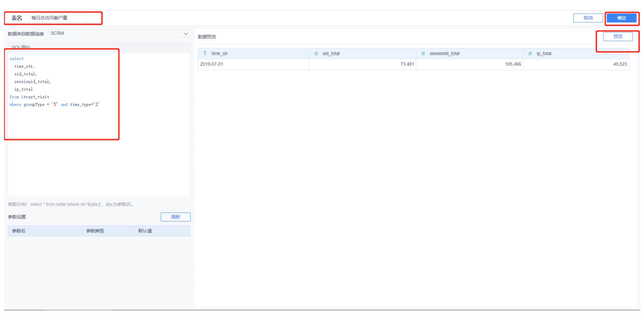Select the 73,481 value cell
Image resolution: width=644 pixels, height=316 pixels.
tap(362, 64)
